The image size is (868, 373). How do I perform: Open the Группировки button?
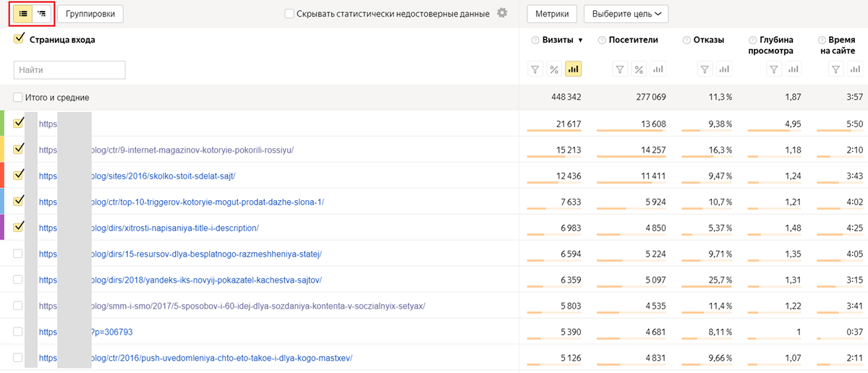(x=90, y=14)
